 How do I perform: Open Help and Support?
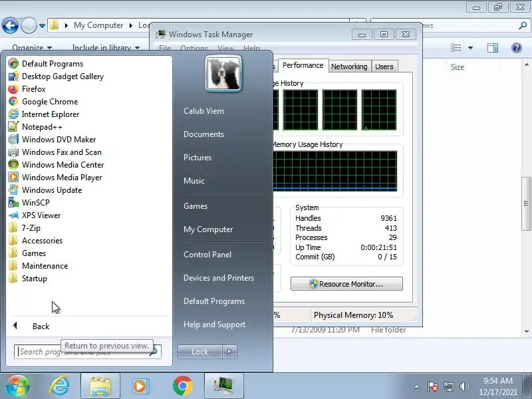tap(214, 325)
